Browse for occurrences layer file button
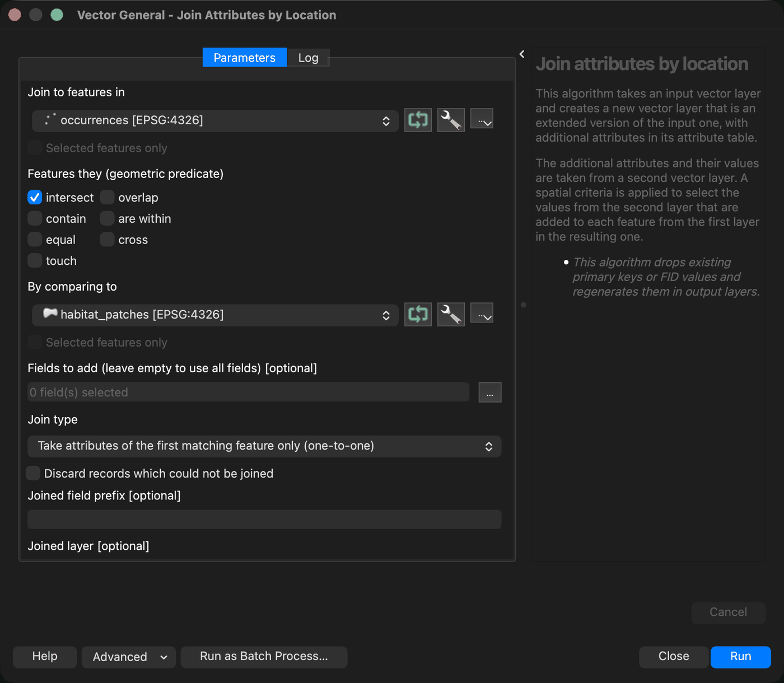 [482, 119]
